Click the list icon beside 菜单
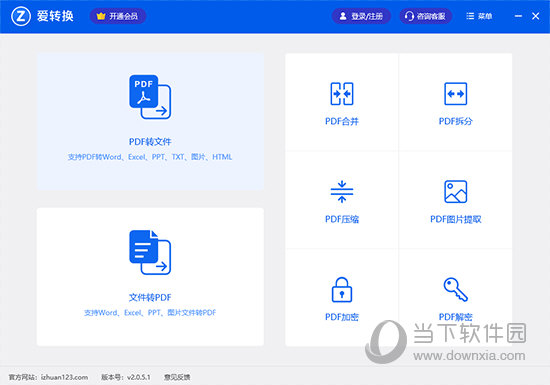The height and width of the screenshot is (385, 550). pos(470,16)
